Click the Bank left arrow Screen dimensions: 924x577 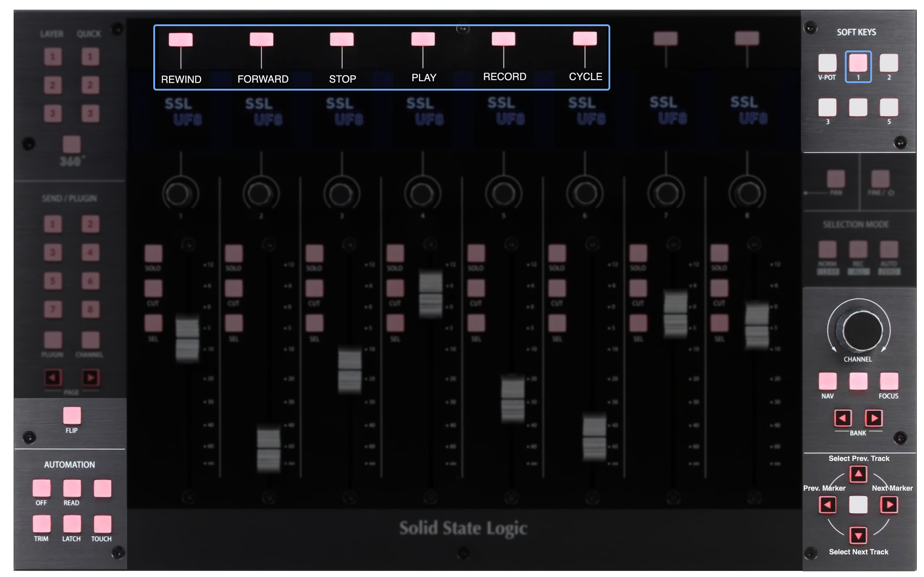(x=842, y=418)
